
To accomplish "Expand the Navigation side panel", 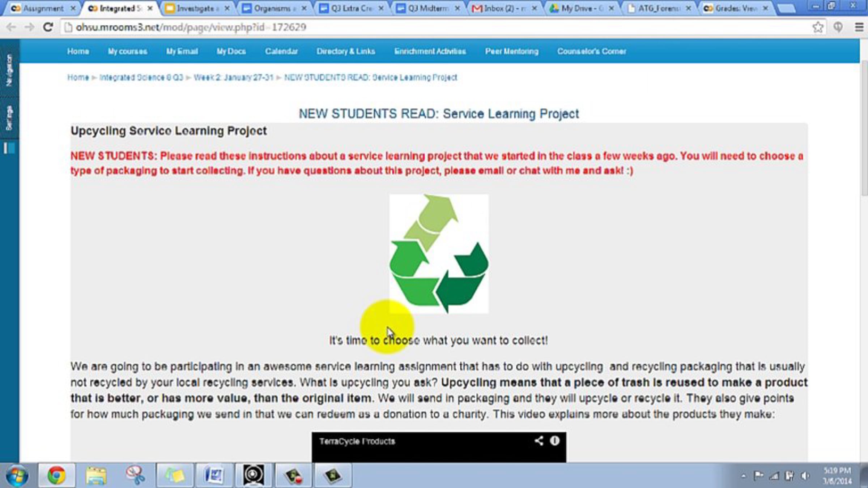I will pos(9,70).
